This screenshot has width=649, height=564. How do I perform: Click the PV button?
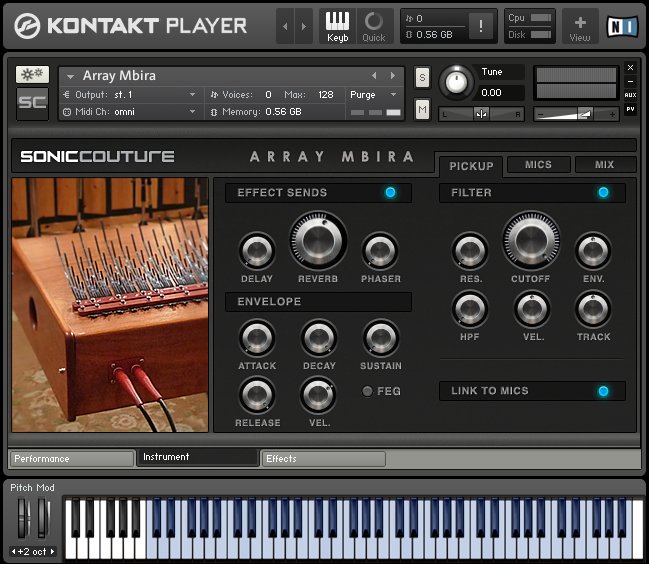(x=630, y=109)
